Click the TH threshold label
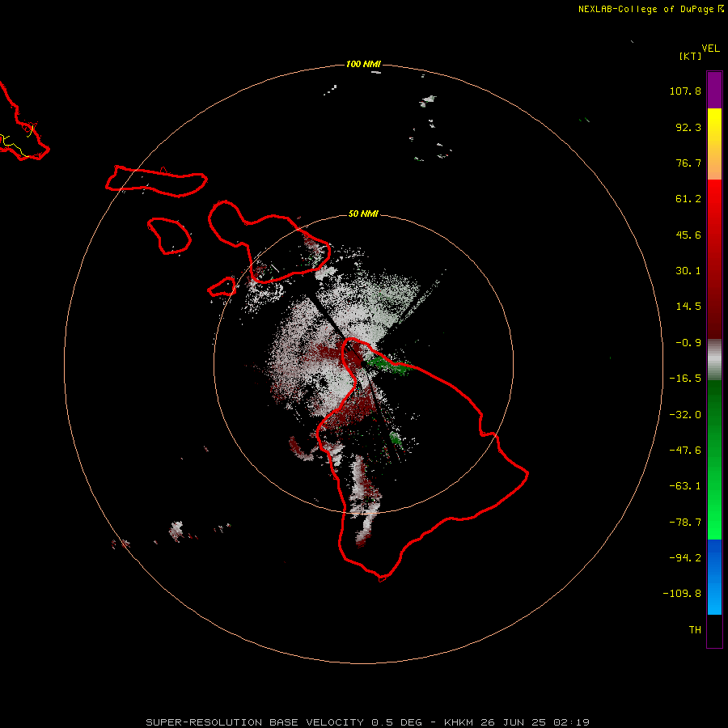Viewport: 728px width, 728px height. pyautogui.click(x=695, y=630)
